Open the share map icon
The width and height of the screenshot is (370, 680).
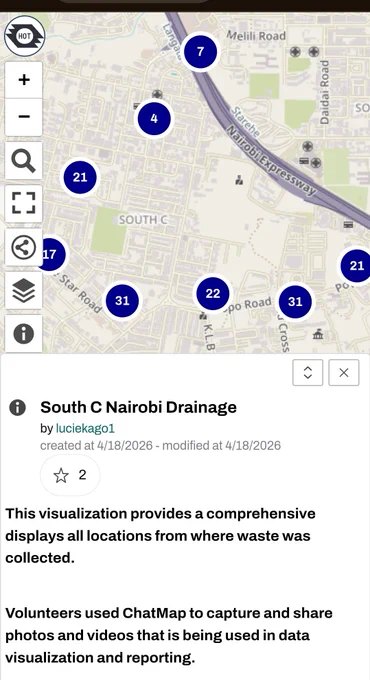(24, 247)
